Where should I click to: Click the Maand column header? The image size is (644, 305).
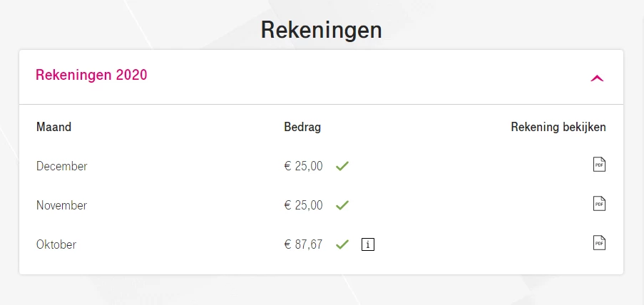pos(53,128)
